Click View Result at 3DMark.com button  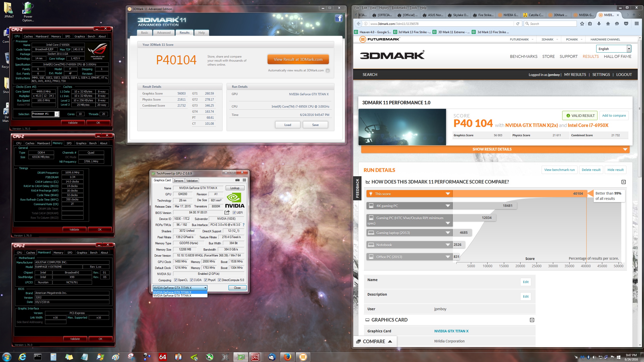pyautogui.click(x=298, y=60)
